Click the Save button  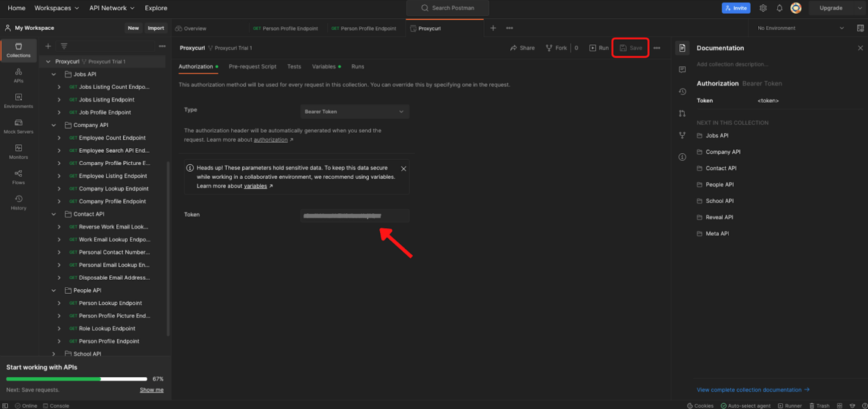pos(631,48)
